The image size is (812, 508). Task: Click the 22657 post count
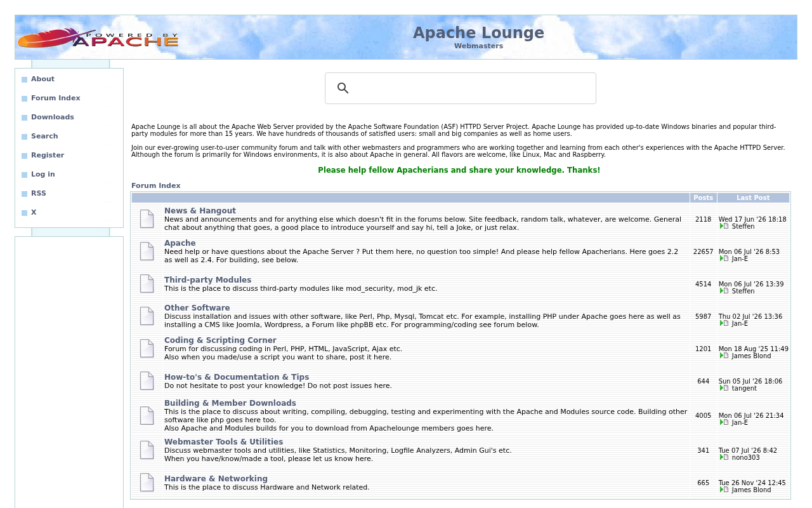pyautogui.click(x=703, y=252)
